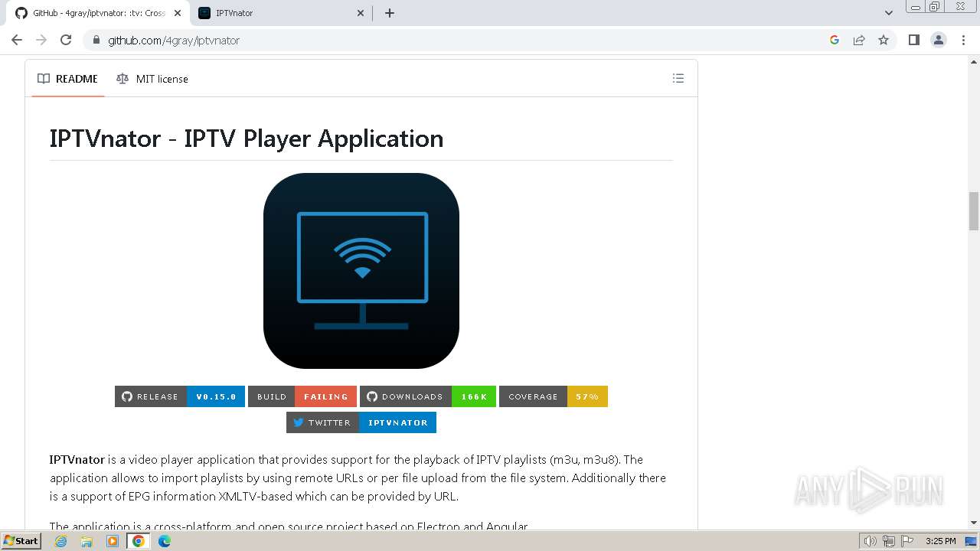Open the Twitter IPTVnator badge

(361, 422)
